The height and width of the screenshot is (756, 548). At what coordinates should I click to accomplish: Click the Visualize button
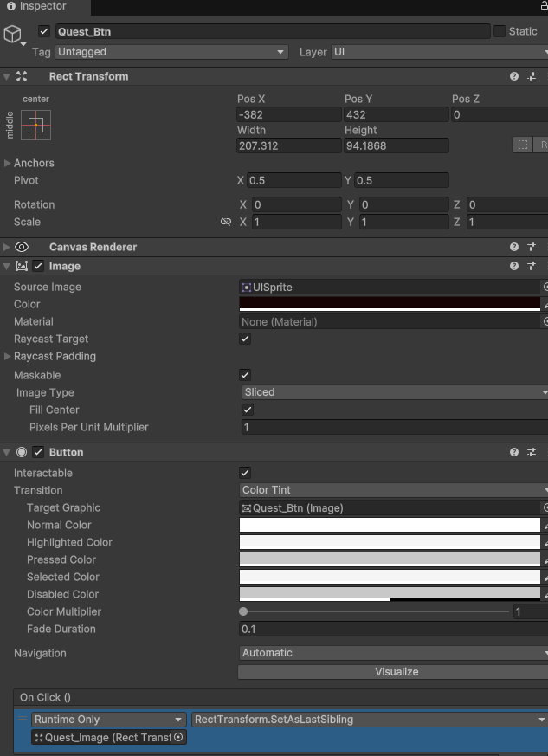[393, 672]
